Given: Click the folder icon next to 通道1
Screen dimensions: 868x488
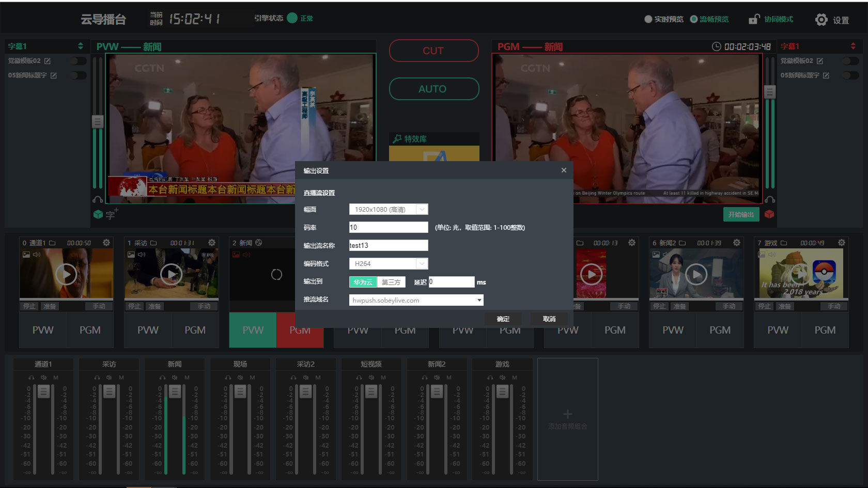Looking at the screenshot, I should click(x=52, y=243).
